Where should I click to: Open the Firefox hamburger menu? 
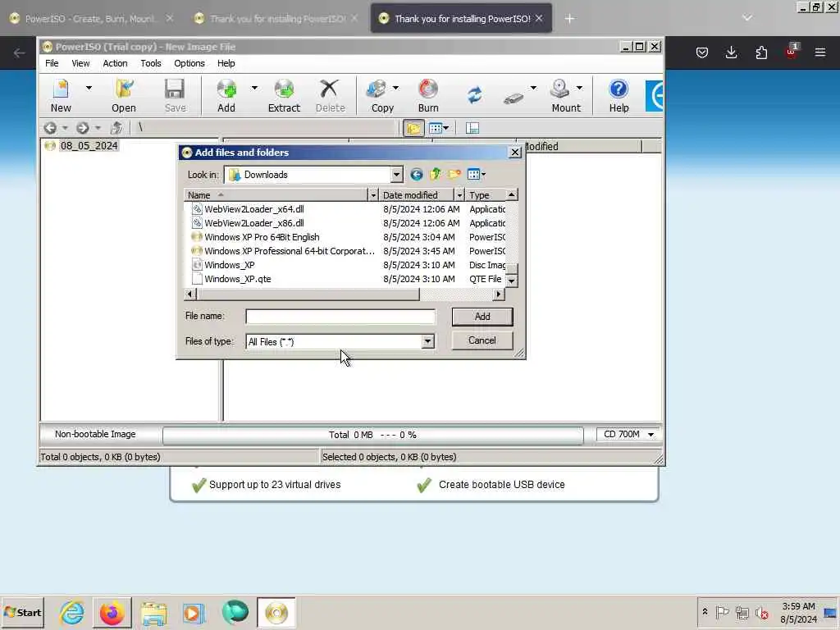[820, 52]
